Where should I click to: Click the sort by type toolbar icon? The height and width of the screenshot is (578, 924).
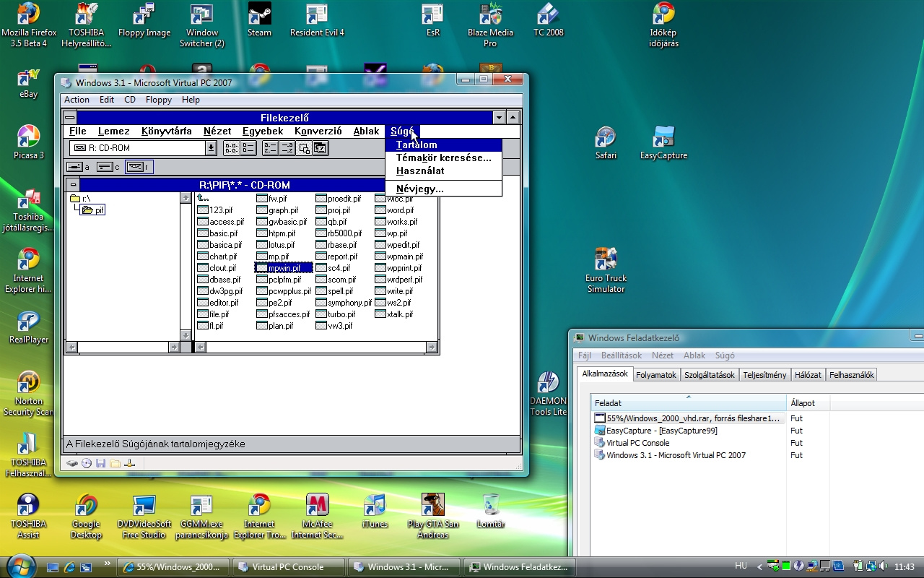click(x=287, y=148)
